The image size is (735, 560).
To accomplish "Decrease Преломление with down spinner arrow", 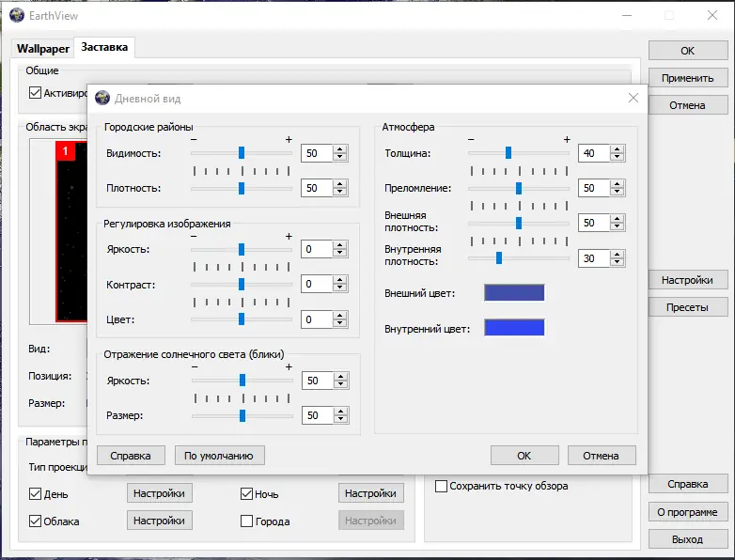I will pyautogui.click(x=618, y=192).
